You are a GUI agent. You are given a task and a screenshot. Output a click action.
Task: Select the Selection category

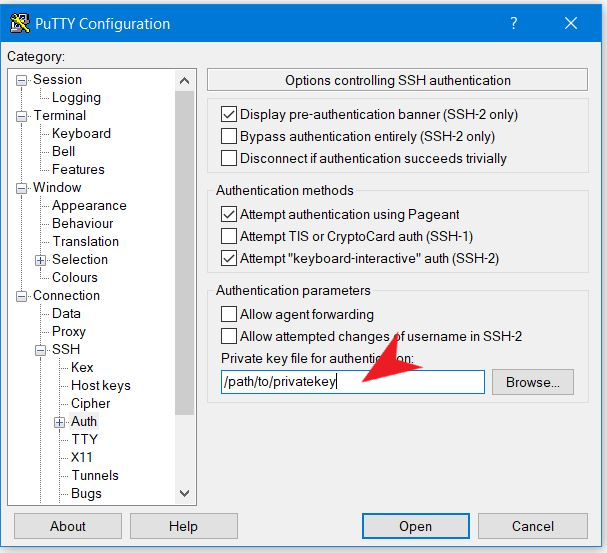pos(80,259)
